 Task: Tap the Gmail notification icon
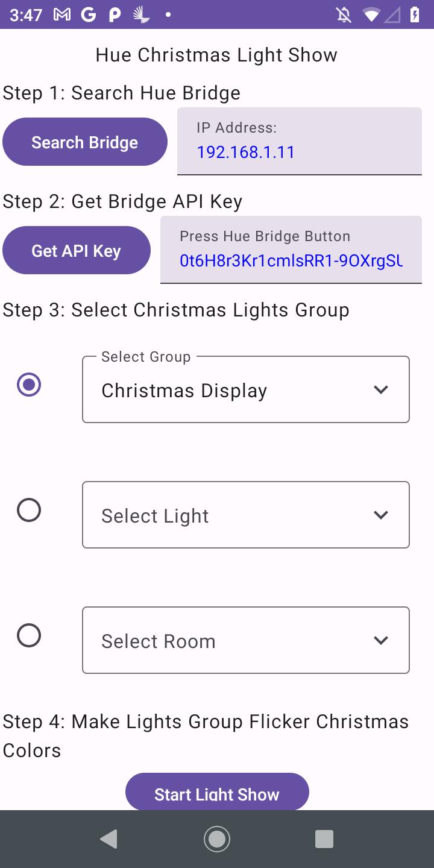click(62, 14)
